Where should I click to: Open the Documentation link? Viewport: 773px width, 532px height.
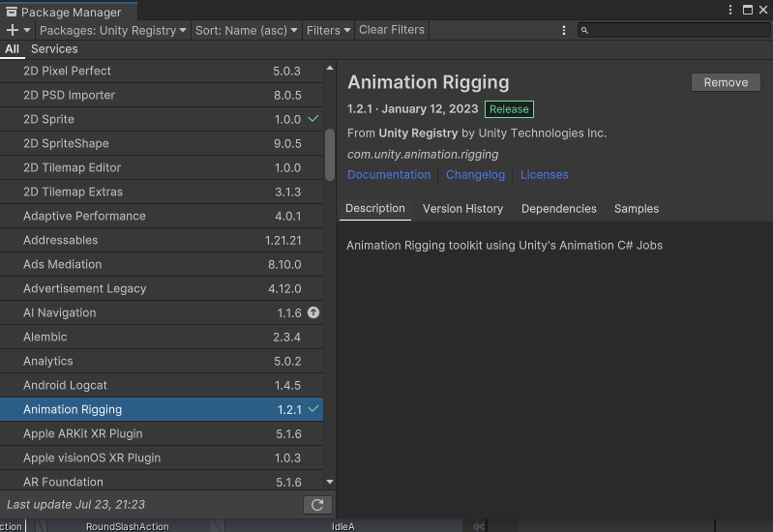coord(389,174)
